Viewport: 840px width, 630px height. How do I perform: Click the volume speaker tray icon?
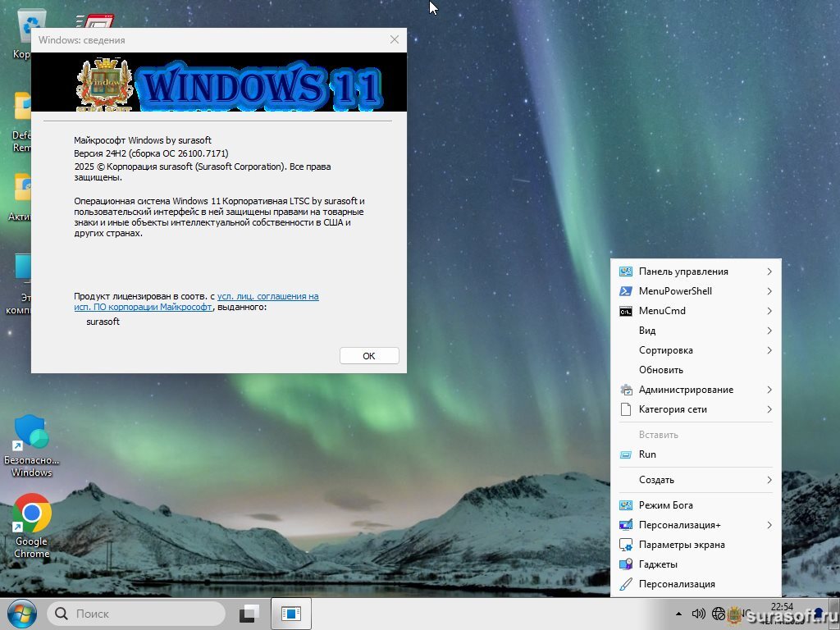pyautogui.click(x=699, y=614)
